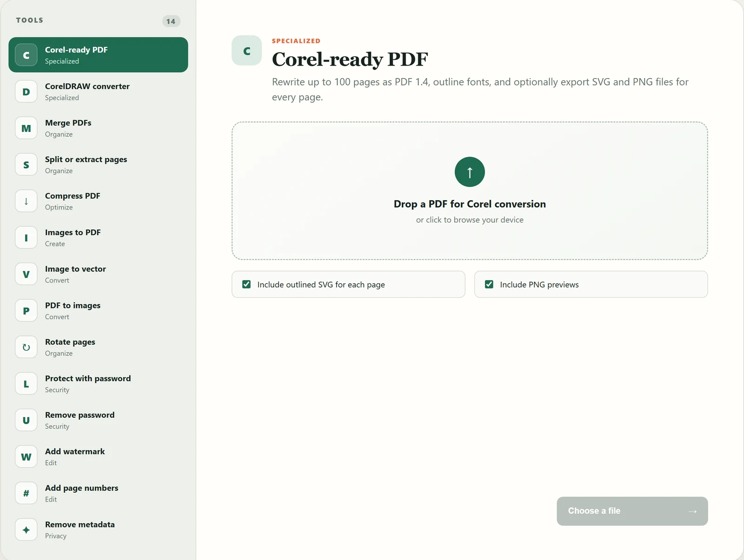744x560 pixels.
Task: Open 'PDF to images' entry text
Action: 73,305
